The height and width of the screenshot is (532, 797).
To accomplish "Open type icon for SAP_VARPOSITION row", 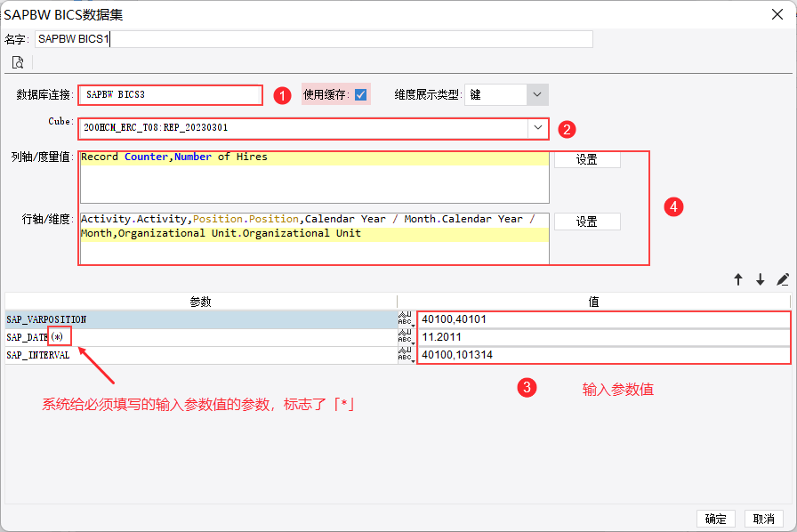I will 407,319.
